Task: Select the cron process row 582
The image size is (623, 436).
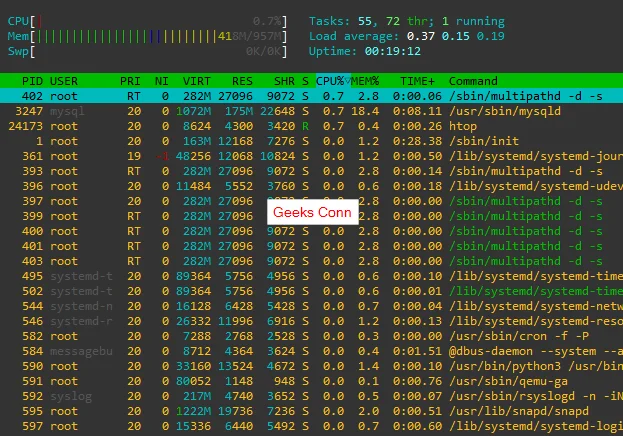Action: pos(312,336)
